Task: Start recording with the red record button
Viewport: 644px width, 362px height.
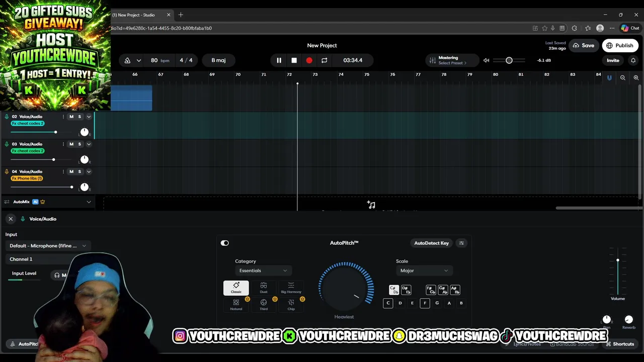Action: 309,60
